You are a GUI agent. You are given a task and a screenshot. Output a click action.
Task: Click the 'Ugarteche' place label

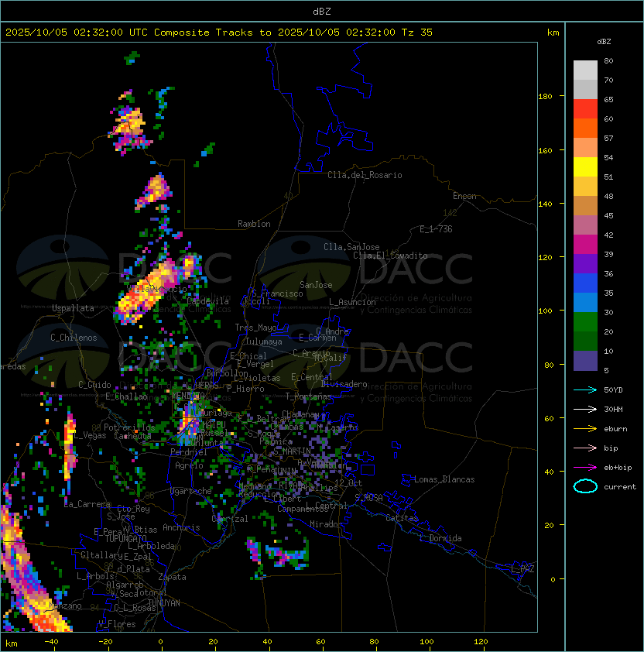tap(191, 491)
